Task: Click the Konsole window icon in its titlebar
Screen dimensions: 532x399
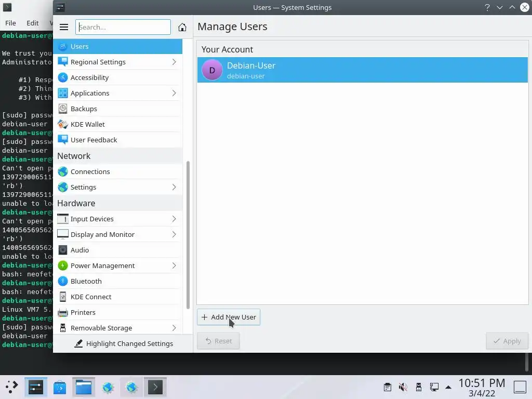Action: pyautogui.click(x=7, y=7)
